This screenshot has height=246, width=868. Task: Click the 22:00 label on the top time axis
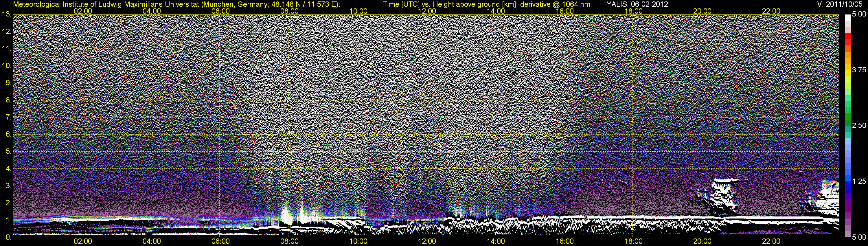pyautogui.click(x=771, y=11)
